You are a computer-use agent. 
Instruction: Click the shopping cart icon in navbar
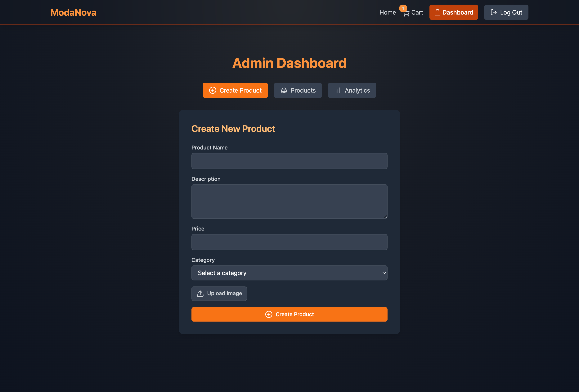click(406, 13)
